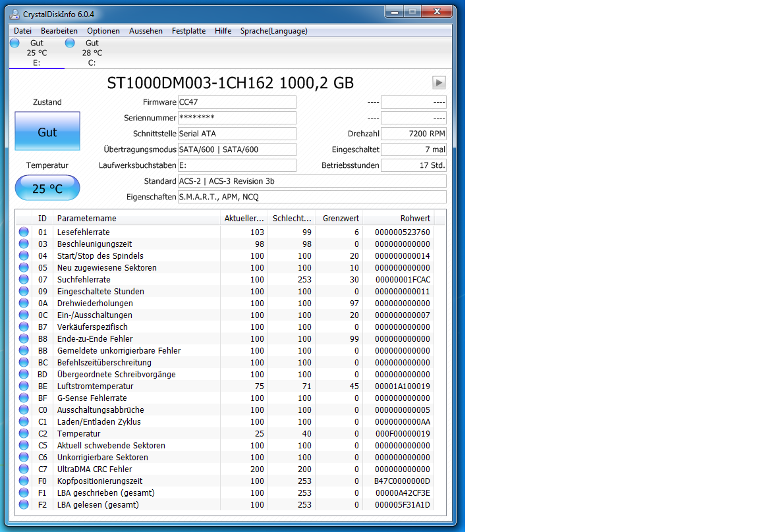Click status icon for Unkorrigierbare Sektoren row
The height and width of the screenshot is (532, 759).
(24, 457)
